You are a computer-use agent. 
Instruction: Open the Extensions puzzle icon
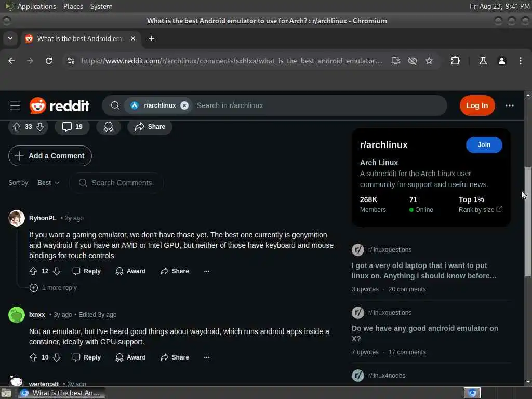455,61
